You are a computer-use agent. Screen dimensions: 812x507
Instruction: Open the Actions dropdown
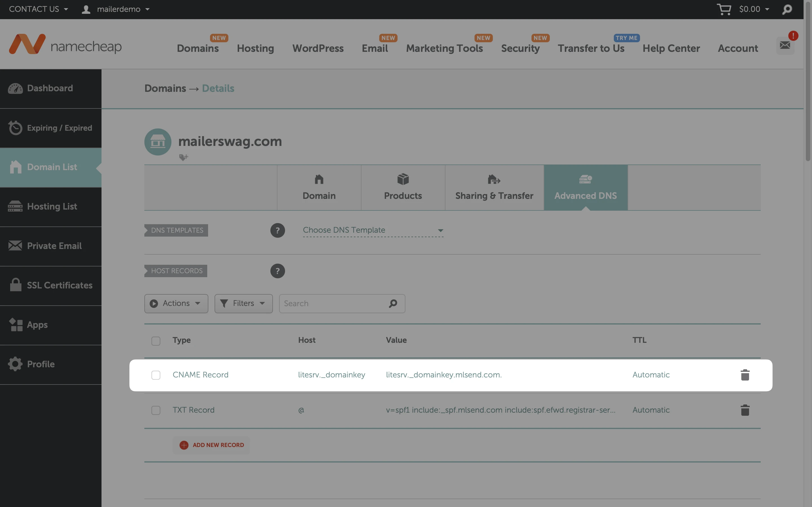[176, 303]
